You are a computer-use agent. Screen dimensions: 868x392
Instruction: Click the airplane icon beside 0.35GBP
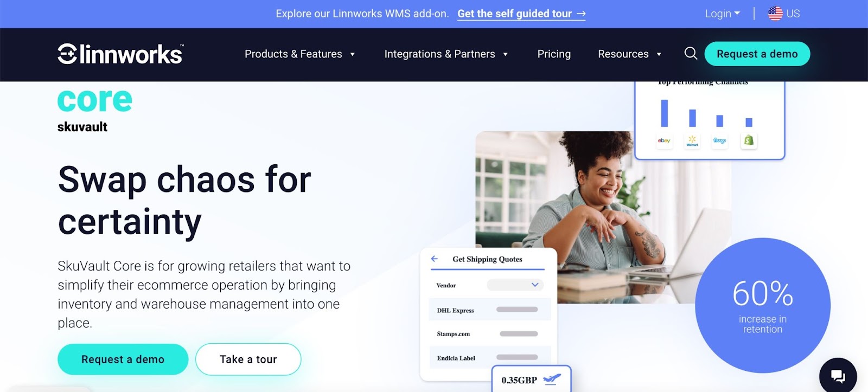pos(552,379)
